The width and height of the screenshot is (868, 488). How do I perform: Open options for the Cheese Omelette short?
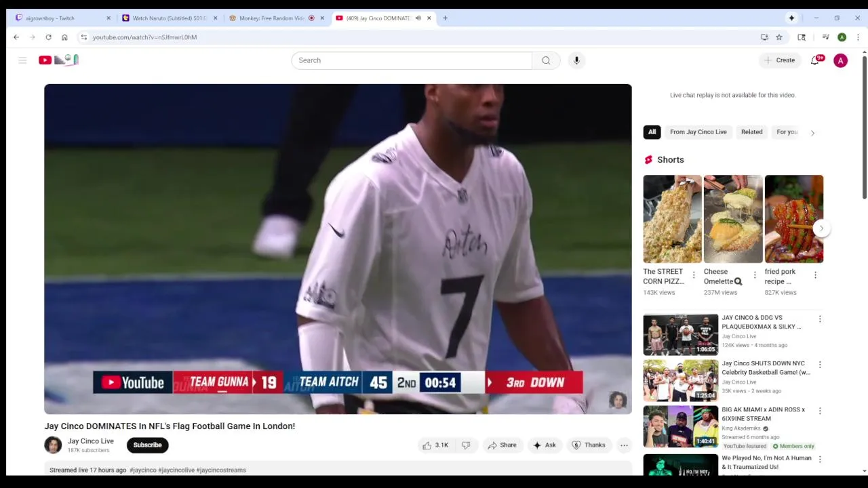(754, 275)
